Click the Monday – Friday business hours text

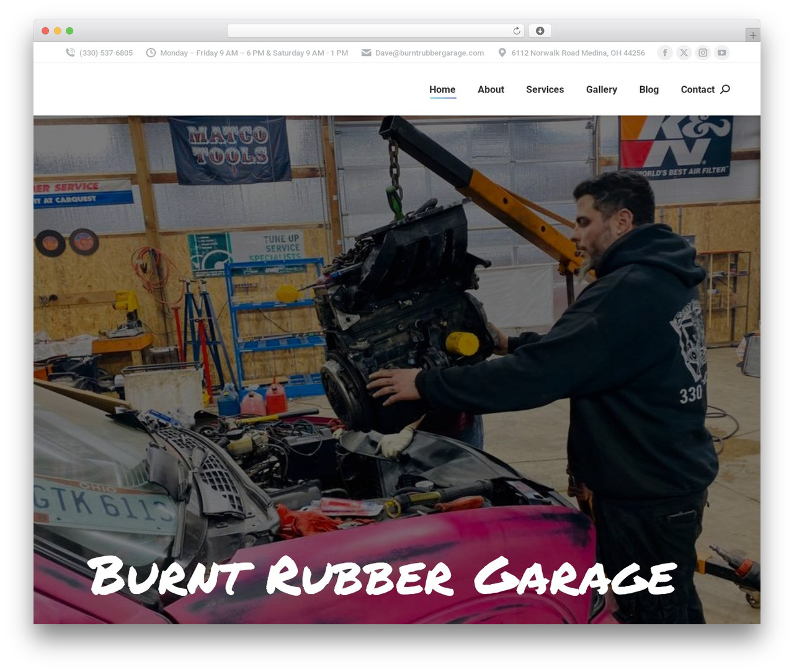[x=254, y=53]
